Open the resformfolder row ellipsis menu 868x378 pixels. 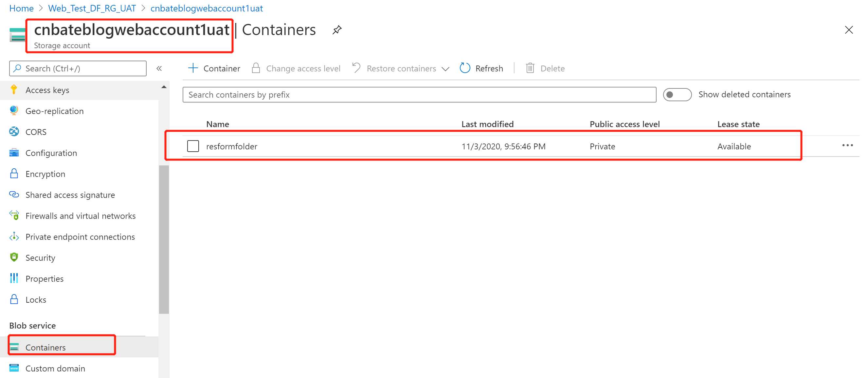click(x=847, y=145)
